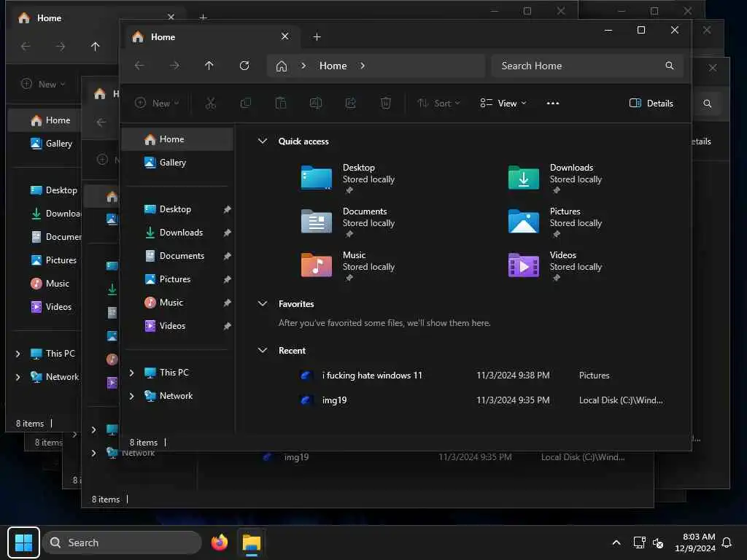Select Videos in the leftmost back window sidebar
Screen dimensions: 747x560
pyautogui.click(x=51, y=307)
